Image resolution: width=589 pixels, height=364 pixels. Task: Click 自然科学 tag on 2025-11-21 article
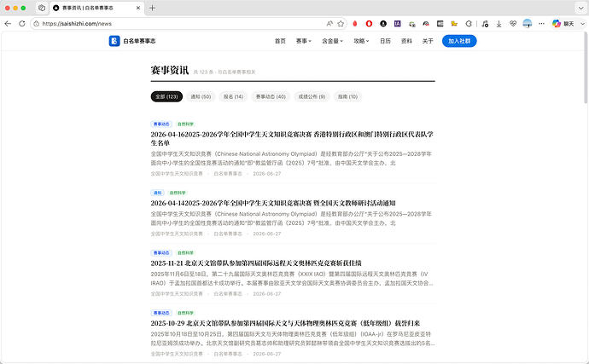point(185,253)
